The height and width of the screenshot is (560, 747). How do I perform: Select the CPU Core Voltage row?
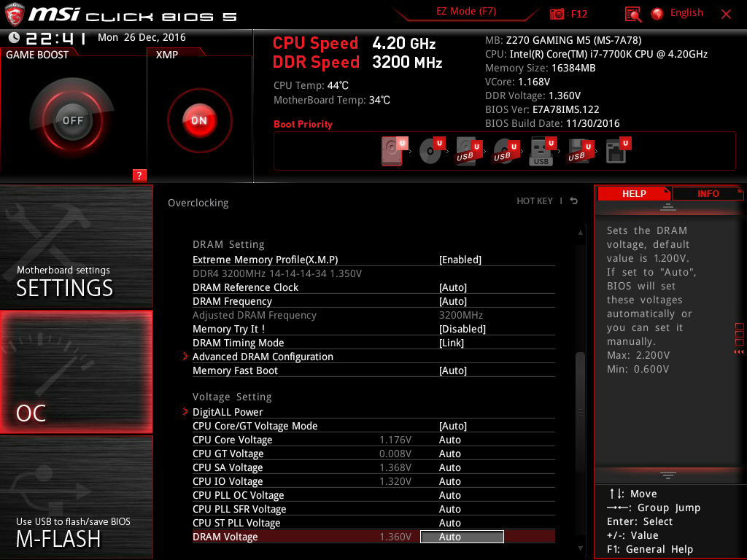(x=373, y=440)
